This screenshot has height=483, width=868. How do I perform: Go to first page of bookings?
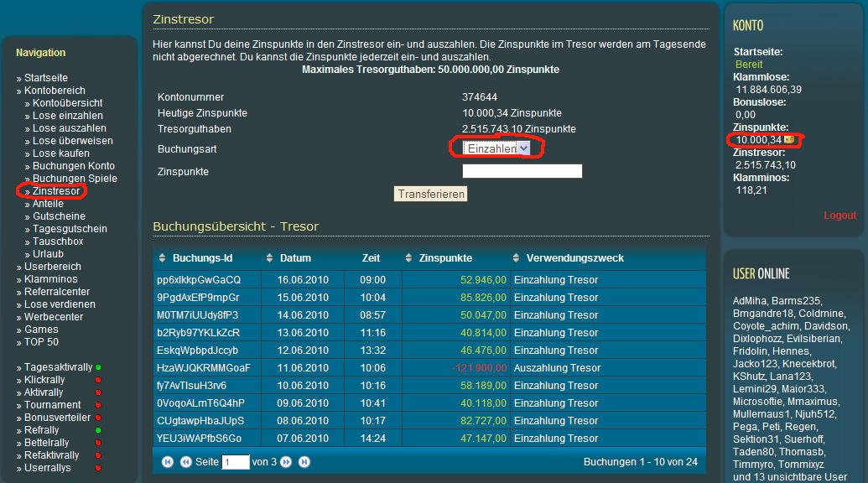click(x=168, y=462)
